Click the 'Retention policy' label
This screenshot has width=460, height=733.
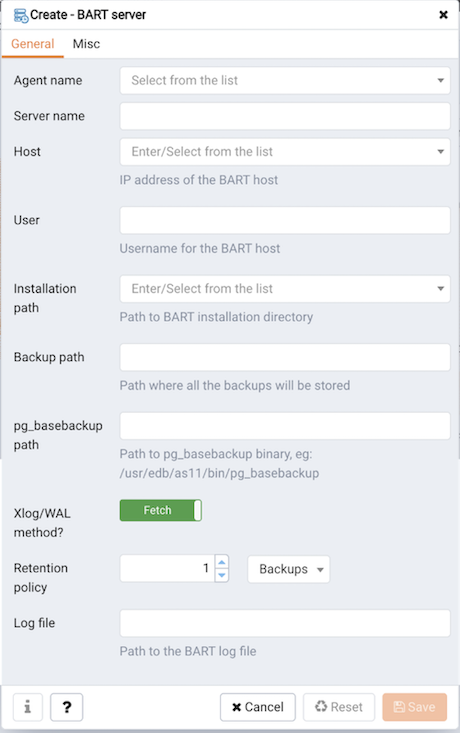click(41, 577)
